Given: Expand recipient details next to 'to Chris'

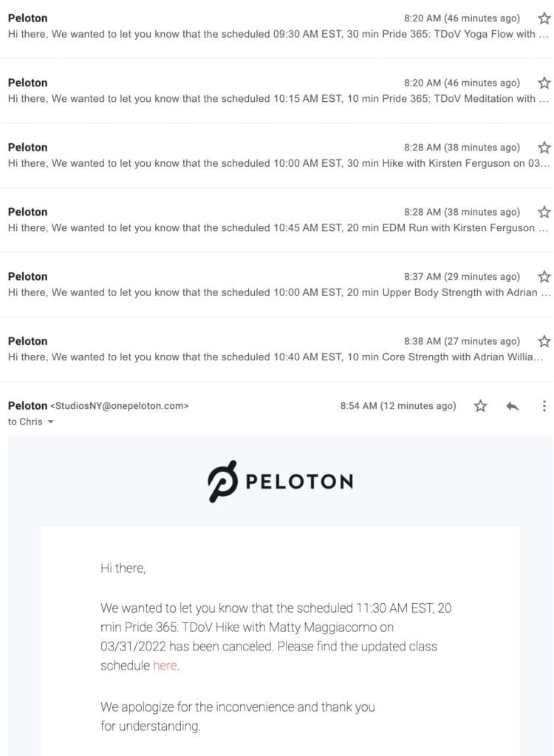Looking at the screenshot, I should 50,422.
